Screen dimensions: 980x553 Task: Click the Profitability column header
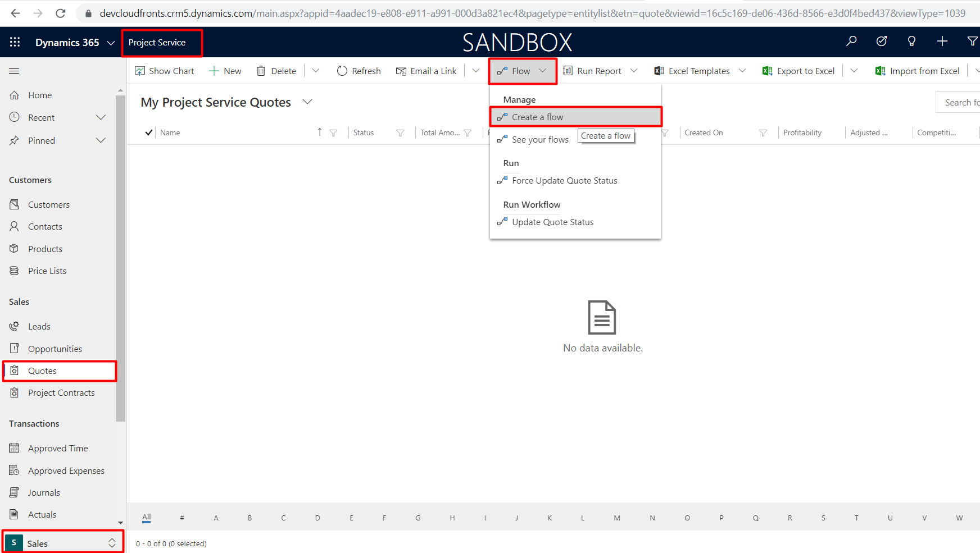[x=802, y=132]
